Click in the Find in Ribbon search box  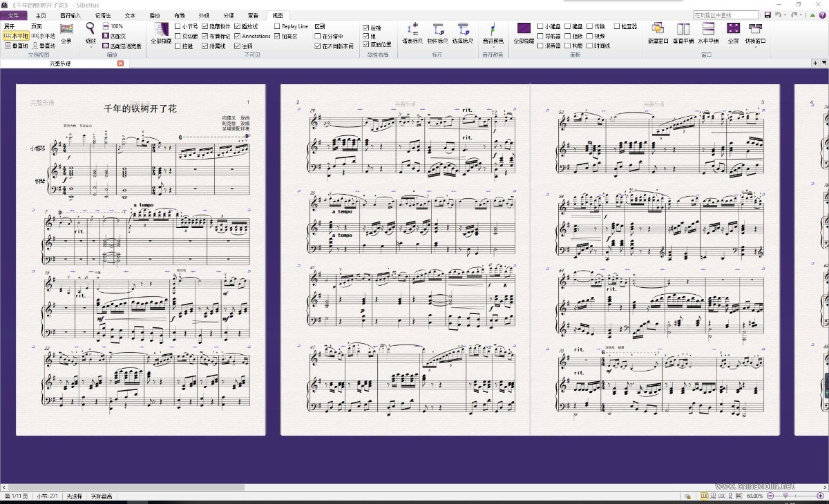726,14
